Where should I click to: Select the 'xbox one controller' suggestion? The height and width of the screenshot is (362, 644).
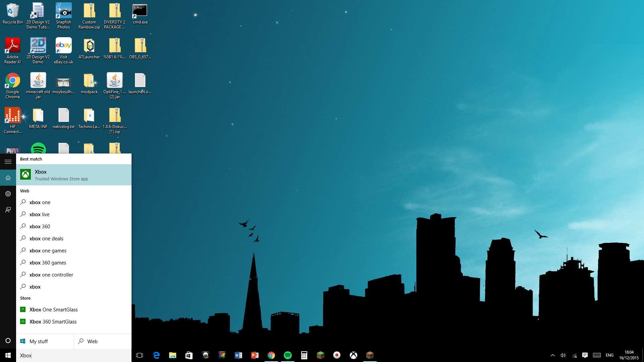tap(74, 275)
